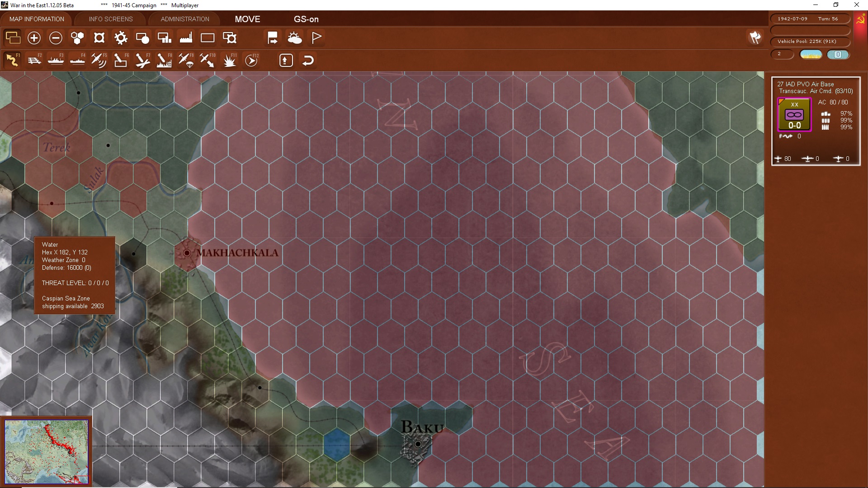Click the rectangle-with-bars toolbar icon
This screenshot has height=488, width=868.
(x=164, y=38)
